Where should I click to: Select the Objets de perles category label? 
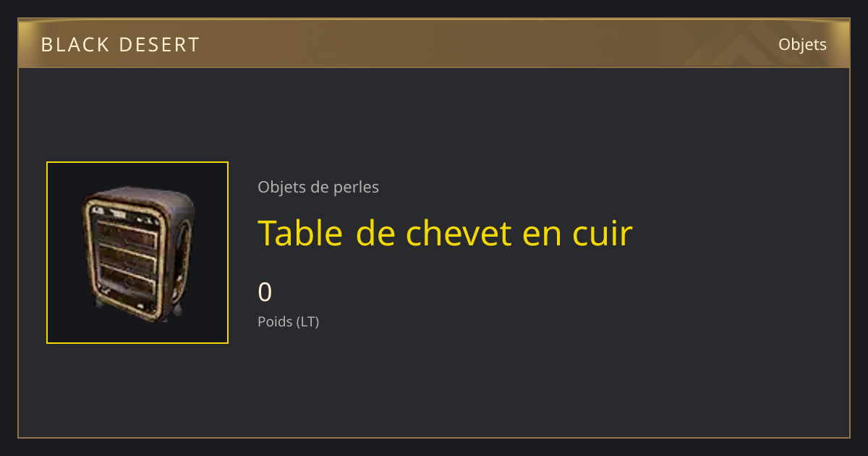pos(318,187)
